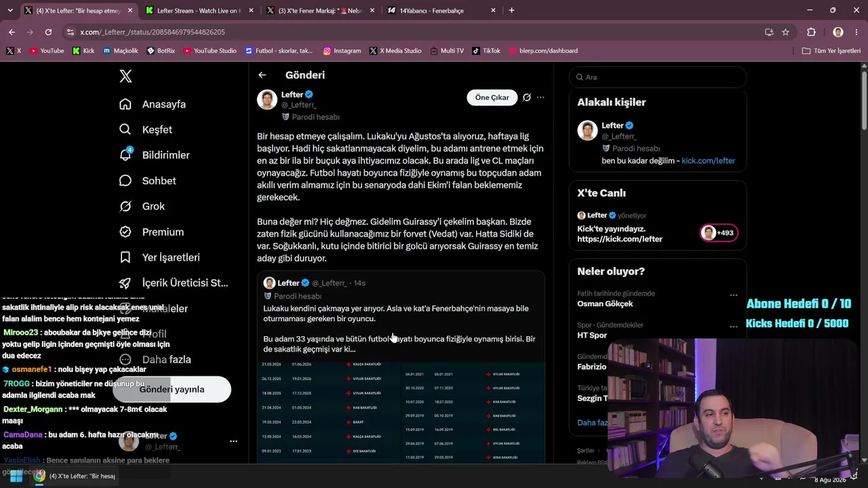Open Sohbet chat bubble icon
Image resolution: width=868 pixels, height=488 pixels.
point(125,180)
